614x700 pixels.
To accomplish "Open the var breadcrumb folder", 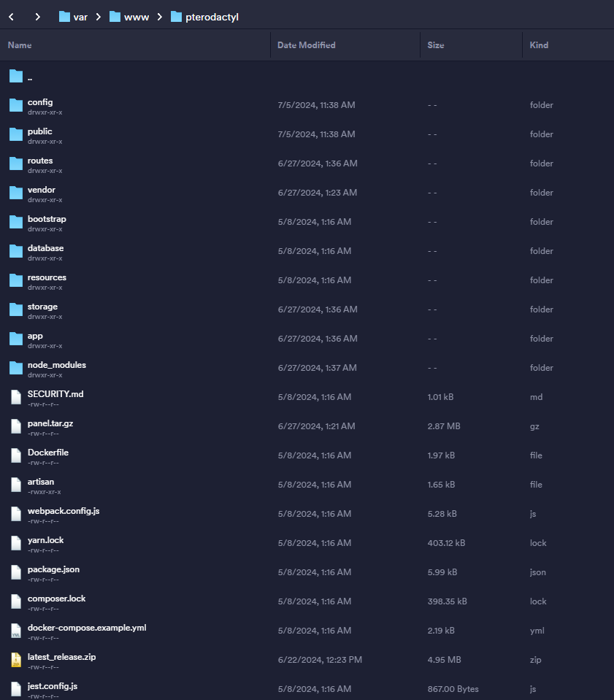I will pos(74,17).
